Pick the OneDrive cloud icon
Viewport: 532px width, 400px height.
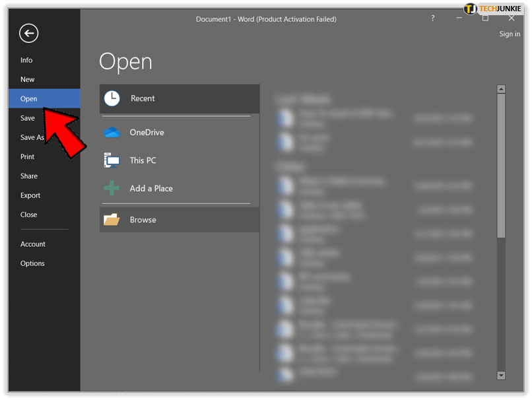pos(112,132)
